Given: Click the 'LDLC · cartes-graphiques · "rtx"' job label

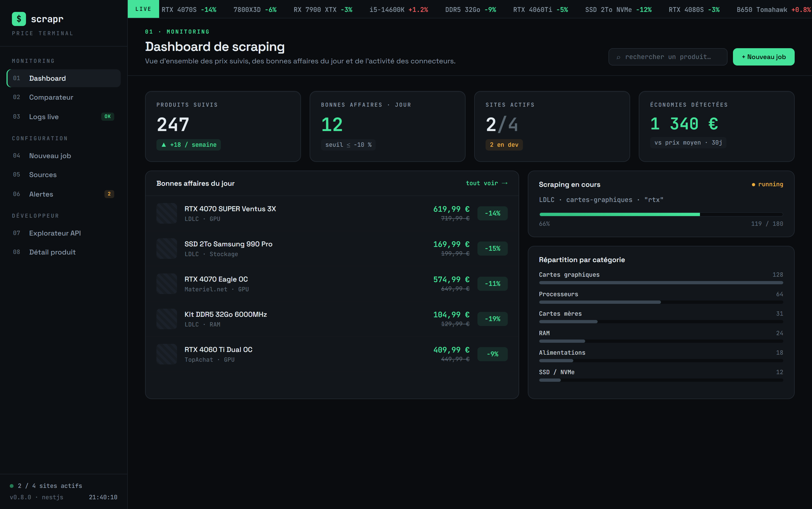Looking at the screenshot, I should pyautogui.click(x=601, y=200).
